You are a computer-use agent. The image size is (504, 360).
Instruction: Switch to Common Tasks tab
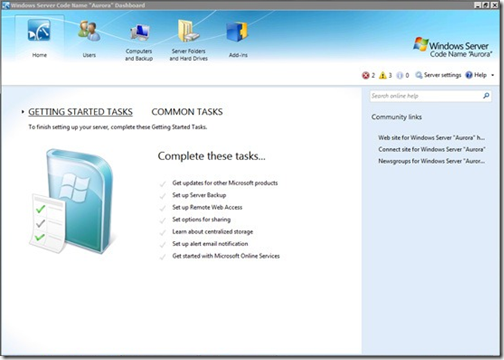(x=187, y=112)
